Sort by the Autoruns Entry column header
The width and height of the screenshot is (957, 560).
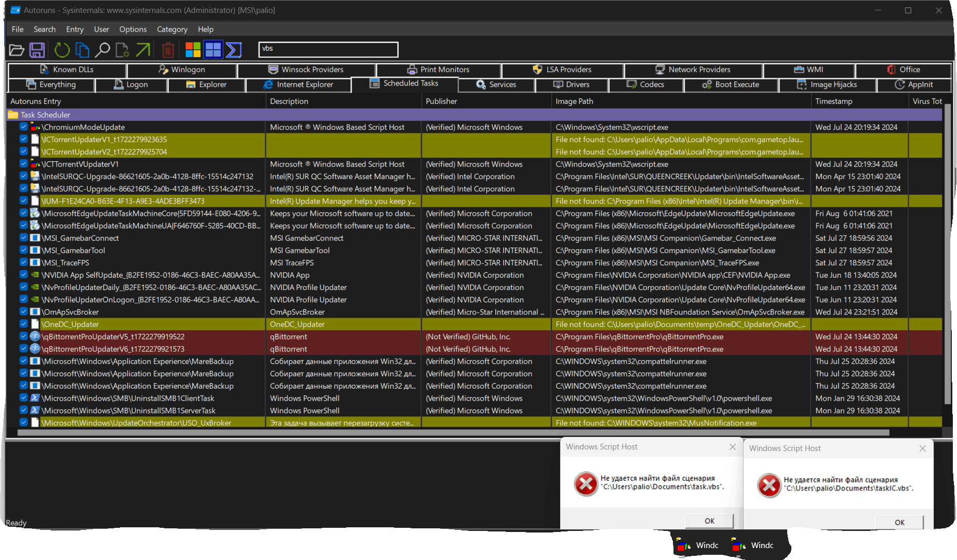click(x=136, y=101)
